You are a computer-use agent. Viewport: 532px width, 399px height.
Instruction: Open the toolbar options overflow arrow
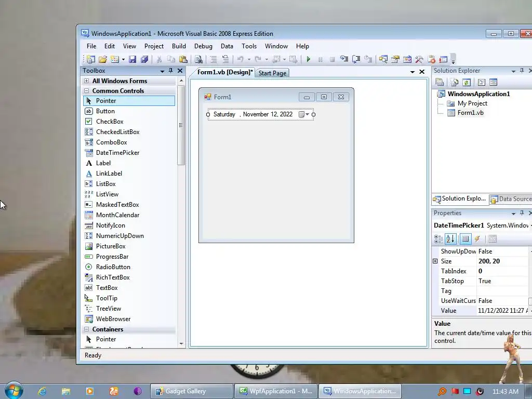(453, 60)
